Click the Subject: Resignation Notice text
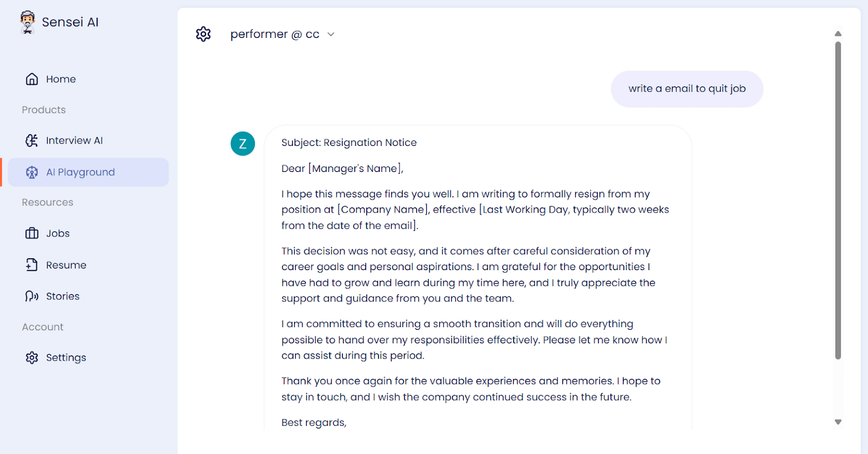 349,143
